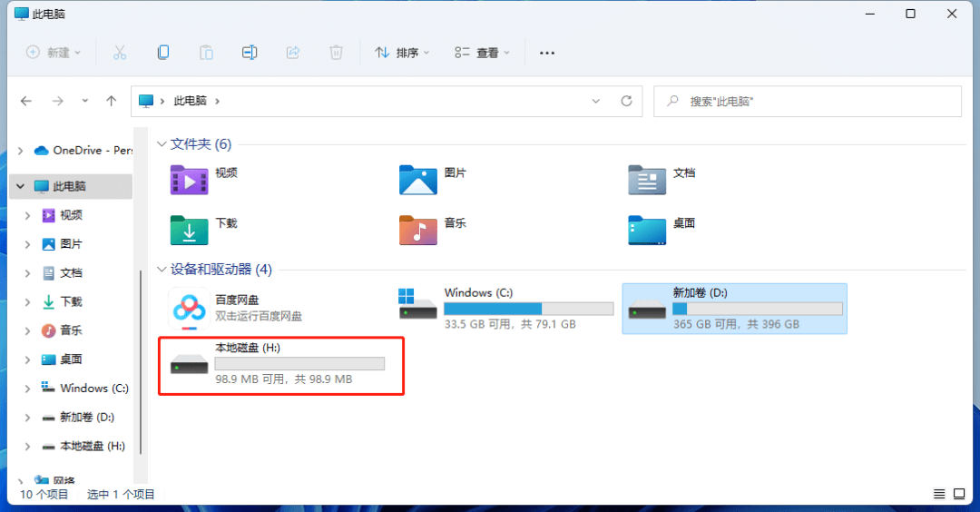Viewport: 980px width, 512px height.
Task: Click the 新建 button
Action: tap(54, 53)
